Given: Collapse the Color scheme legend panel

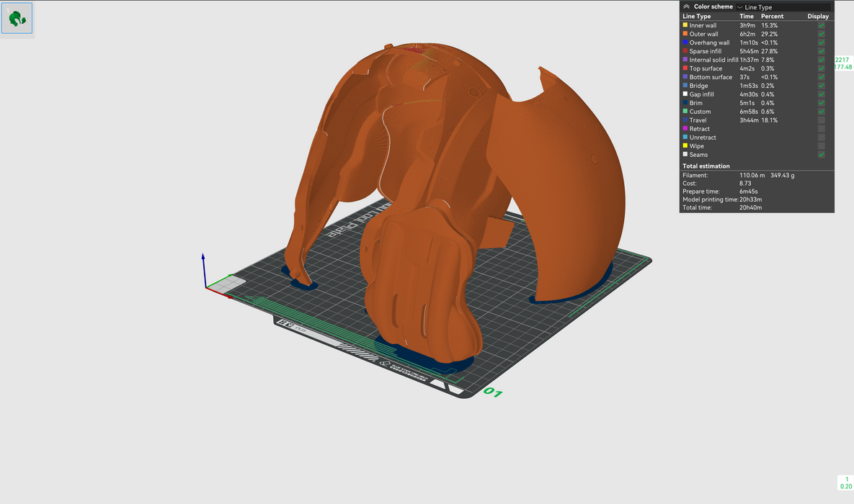Looking at the screenshot, I should [x=686, y=6].
